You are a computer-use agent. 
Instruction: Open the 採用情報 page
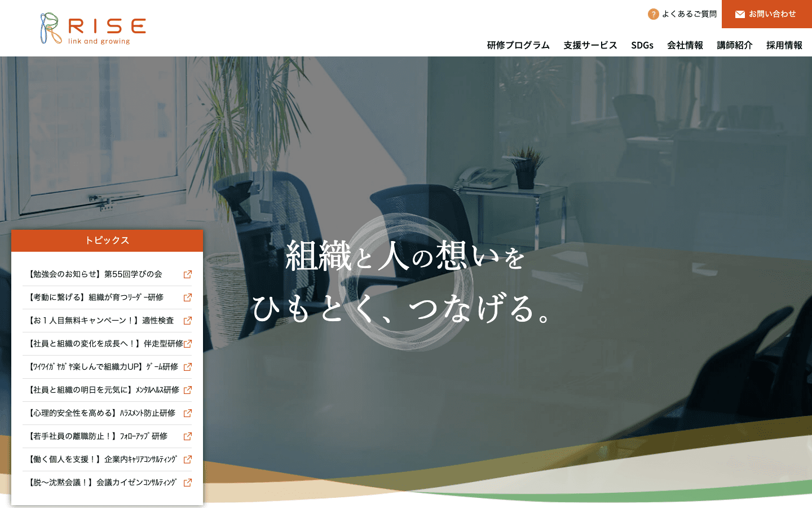pyautogui.click(x=784, y=45)
